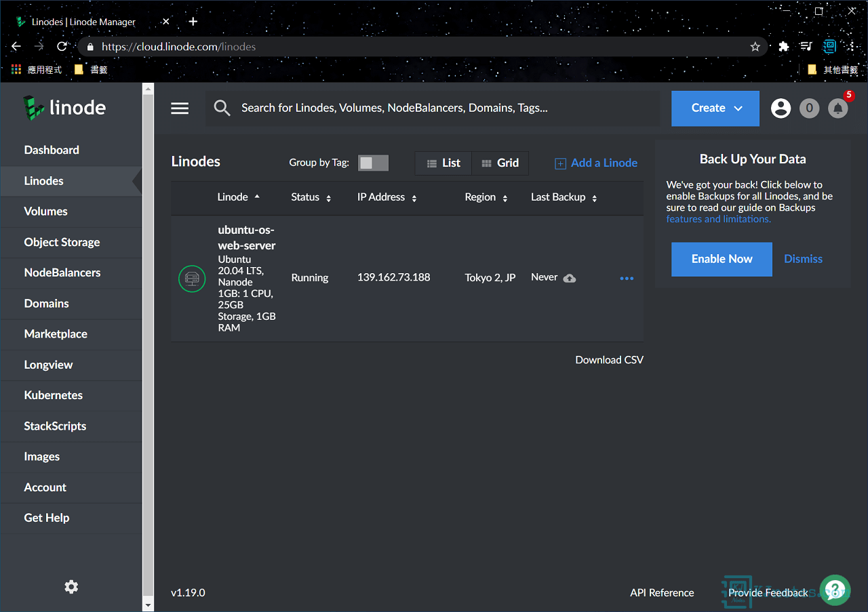868x612 pixels.
Task: Select the Linodes sidebar item
Action: [x=71, y=181]
